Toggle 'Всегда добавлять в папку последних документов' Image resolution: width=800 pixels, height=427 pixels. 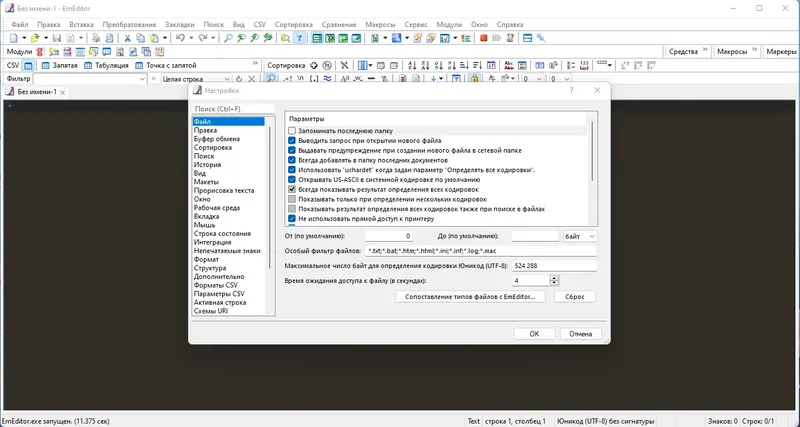point(292,160)
